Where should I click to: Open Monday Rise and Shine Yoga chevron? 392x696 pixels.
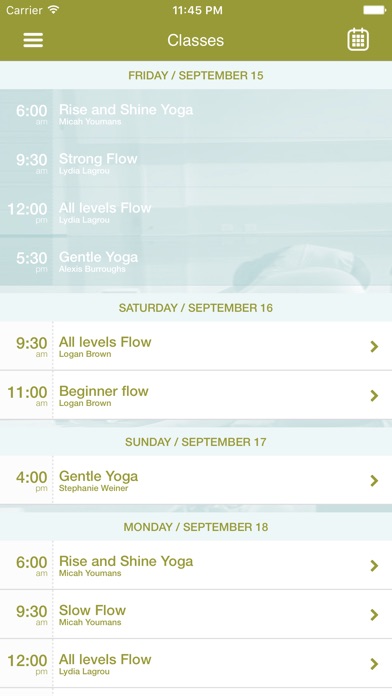(374, 566)
